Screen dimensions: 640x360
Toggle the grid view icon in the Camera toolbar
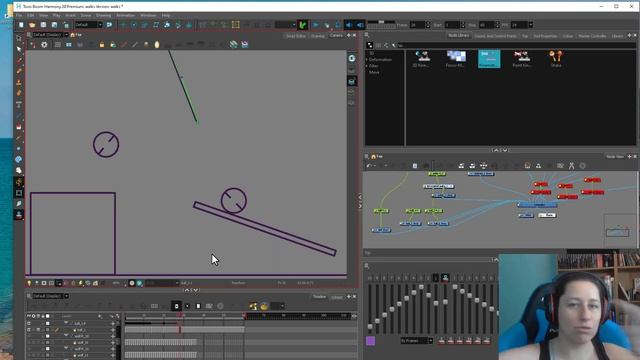[58, 44]
